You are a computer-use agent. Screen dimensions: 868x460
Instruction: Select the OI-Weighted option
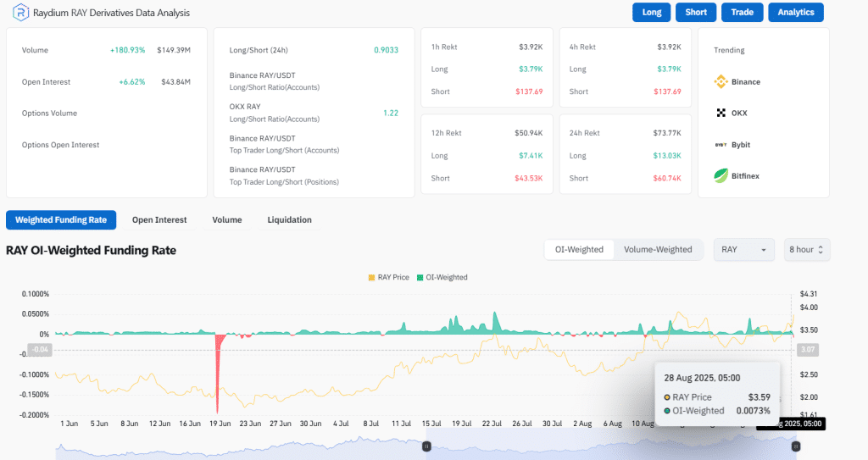click(x=579, y=250)
